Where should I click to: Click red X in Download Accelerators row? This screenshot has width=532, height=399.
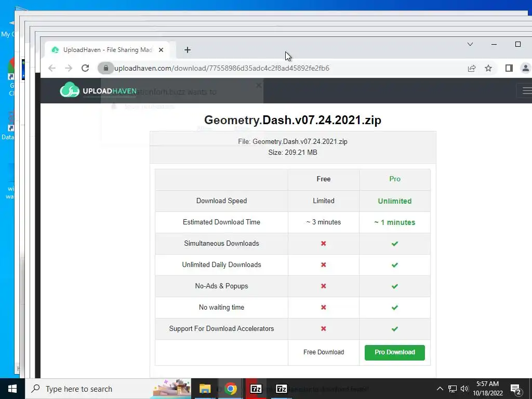(323, 329)
